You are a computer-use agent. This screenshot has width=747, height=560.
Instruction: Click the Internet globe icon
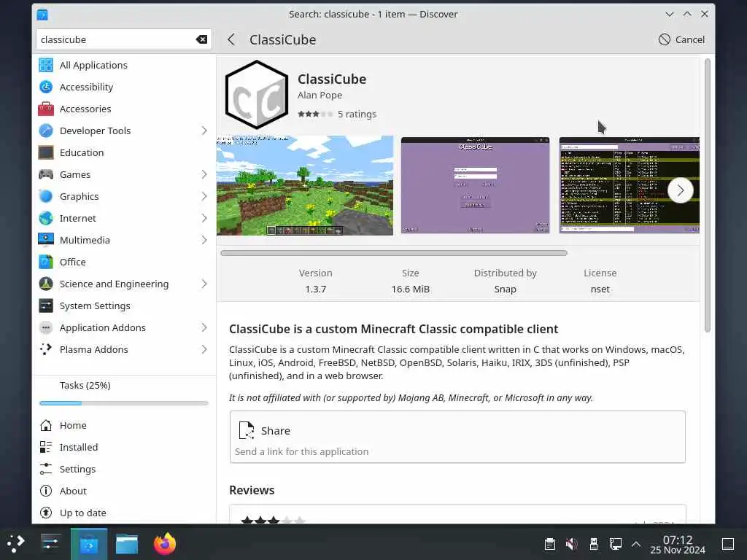pos(46,219)
